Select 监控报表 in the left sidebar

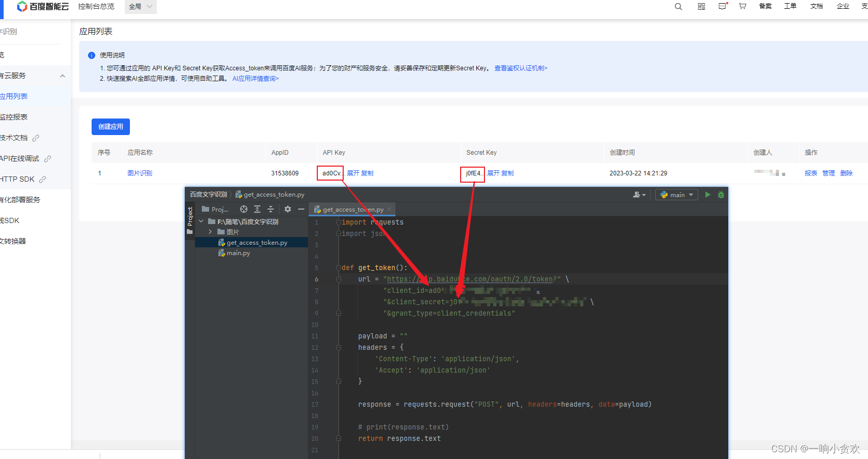13,117
